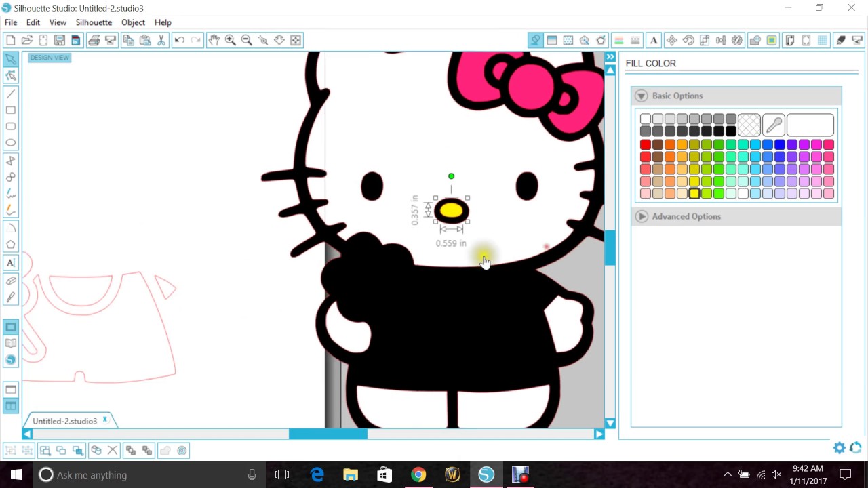The width and height of the screenshot is (868, 488).
Task: Open Google Chrome from the taskbar
Action: pos(418,475)
